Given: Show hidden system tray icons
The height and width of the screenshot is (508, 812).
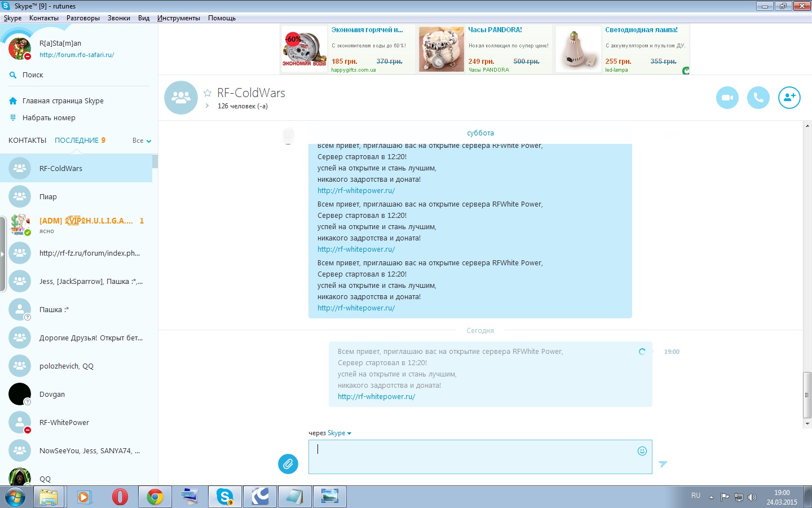Looking at the screenshot, I should pos(711,497).
